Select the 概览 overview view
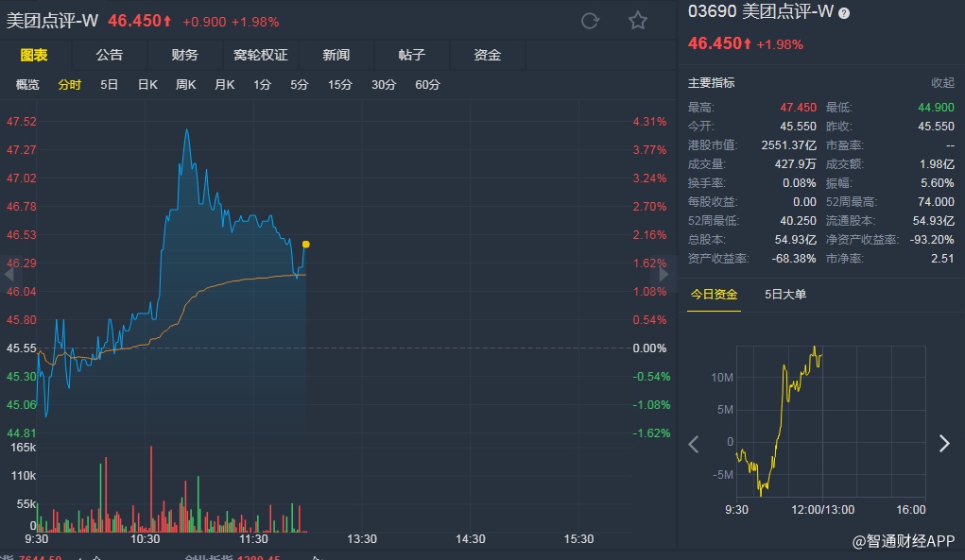This screenshot has height=560, width=965. (27, 85)
